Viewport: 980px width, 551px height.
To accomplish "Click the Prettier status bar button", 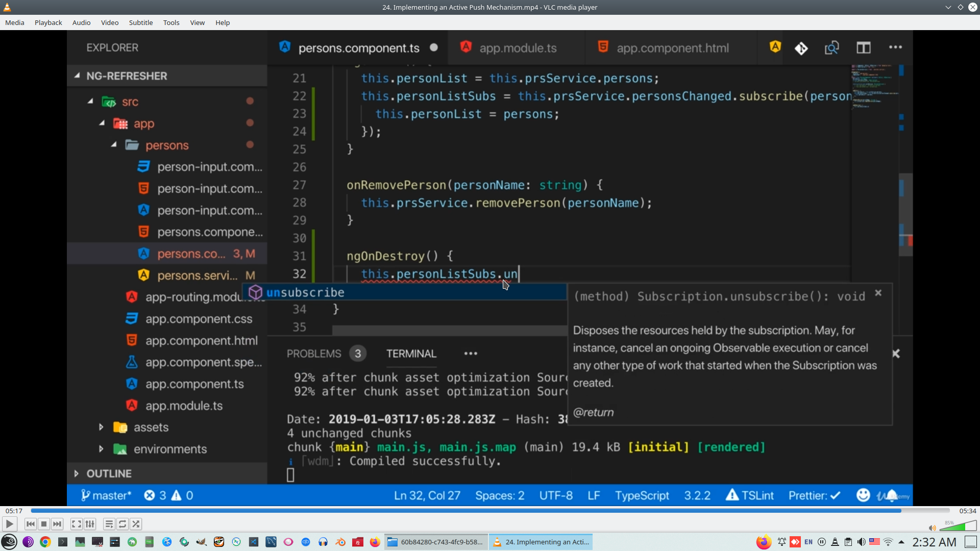I will tap(814, 495).
